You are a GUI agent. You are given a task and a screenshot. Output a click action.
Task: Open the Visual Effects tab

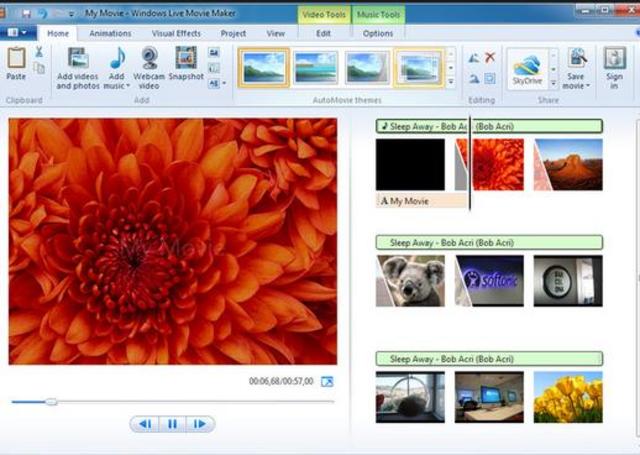click(x=176, y=33)
